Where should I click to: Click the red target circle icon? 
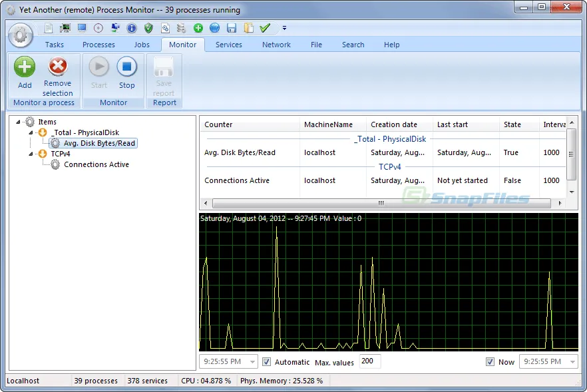[x=98, y=28]
